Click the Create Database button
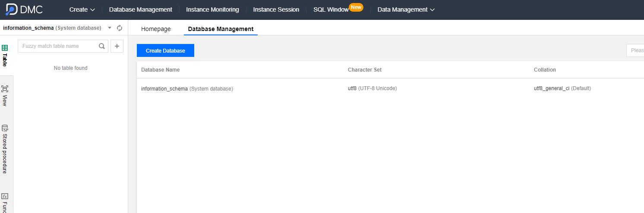The height and width of the screenshot is (213, 644). (165, 50)
